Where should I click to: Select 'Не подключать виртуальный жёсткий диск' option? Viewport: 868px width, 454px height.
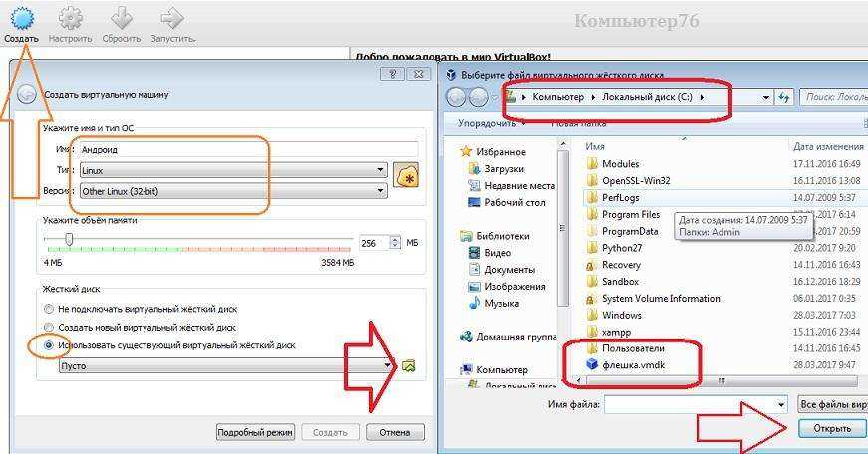click(x=48, y=309)
